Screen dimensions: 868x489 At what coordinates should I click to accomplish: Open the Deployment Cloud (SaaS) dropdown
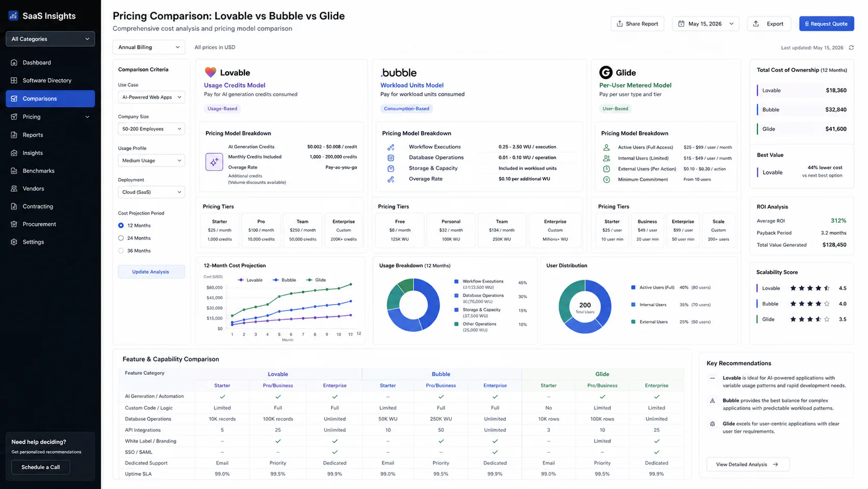click(x=152, y=192)
